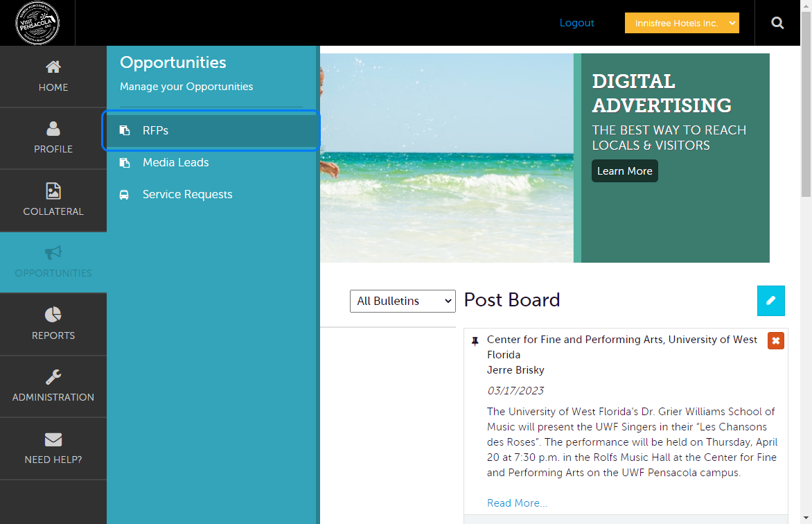812x524 pixels.
Task: Open the Innisfree Hotels Inc. account dropdown
Action: (x=682, y=23)
